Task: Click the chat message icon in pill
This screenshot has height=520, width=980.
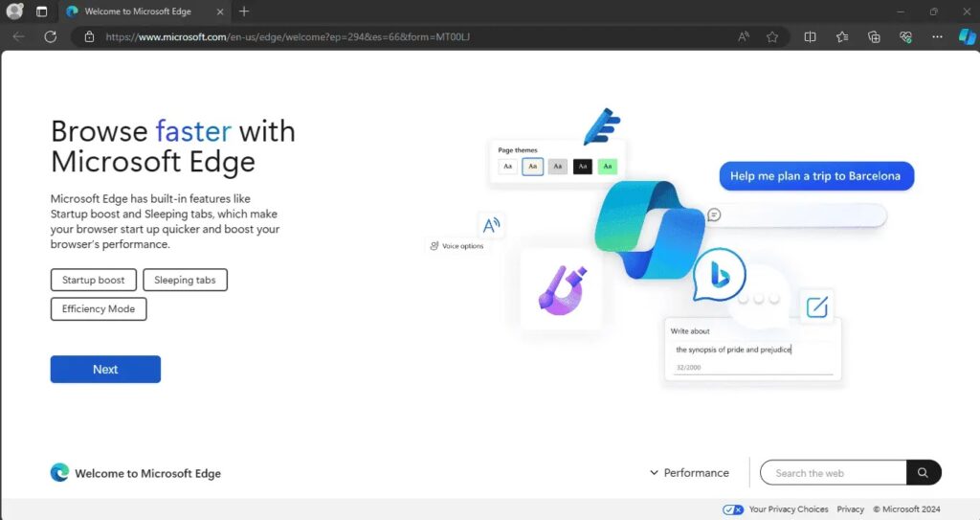Action: (714, 215)
